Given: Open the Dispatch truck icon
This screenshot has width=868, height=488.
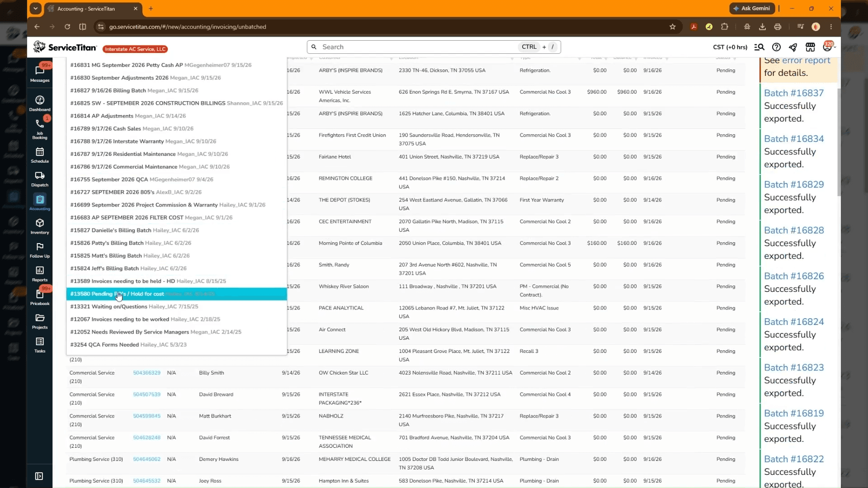Looking at the screenshot, I should click(x=40, y=179).
